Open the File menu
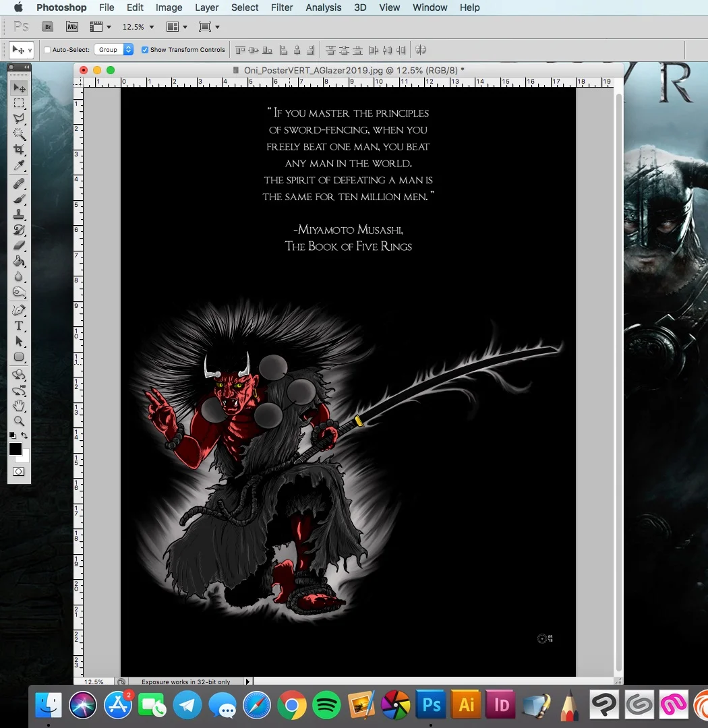Screen dimensions: 708x728 107,7
